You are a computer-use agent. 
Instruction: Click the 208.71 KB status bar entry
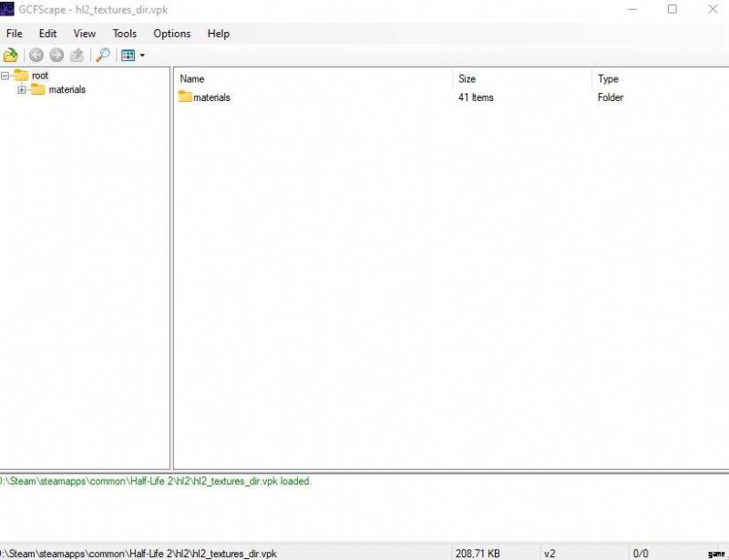point(477,554)
